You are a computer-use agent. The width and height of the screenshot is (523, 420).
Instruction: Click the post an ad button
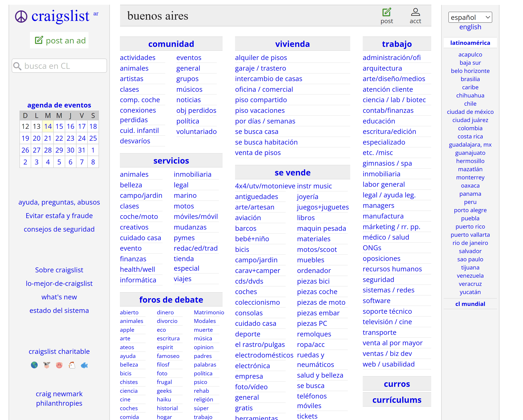point(59,40)
